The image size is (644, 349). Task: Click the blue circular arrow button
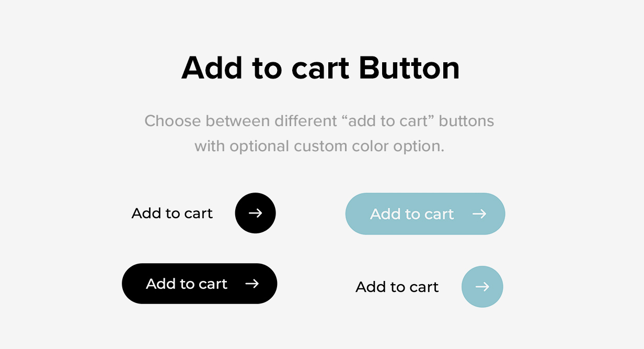[x=482, y=287]
